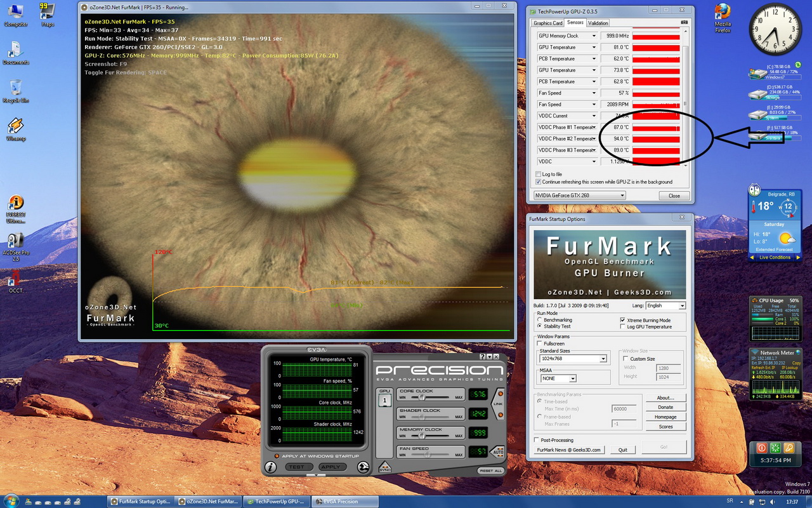Screen dimensions: 812x508
Task: Switch to Graphics Card tab
Action: click(548, 23)
